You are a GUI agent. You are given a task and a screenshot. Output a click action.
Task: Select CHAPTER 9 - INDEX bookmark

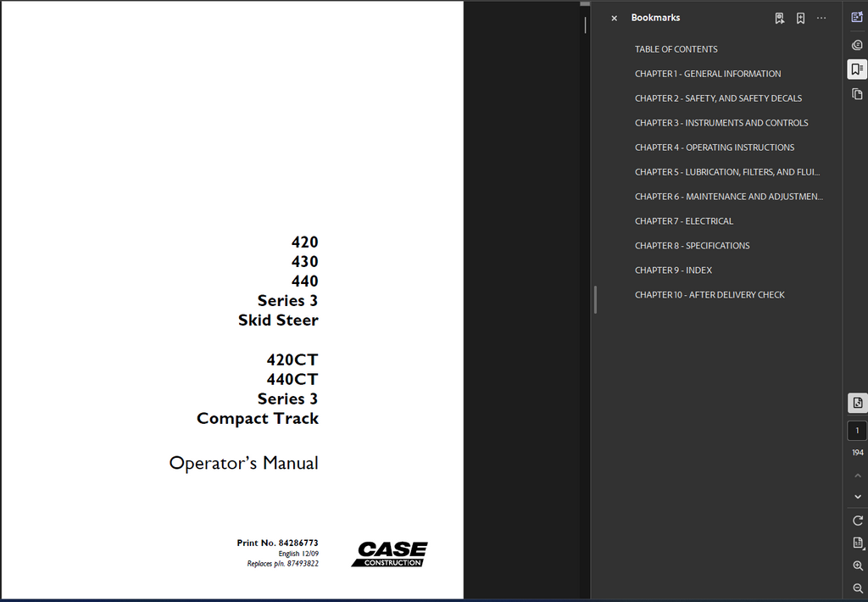[x=673, y=270]
